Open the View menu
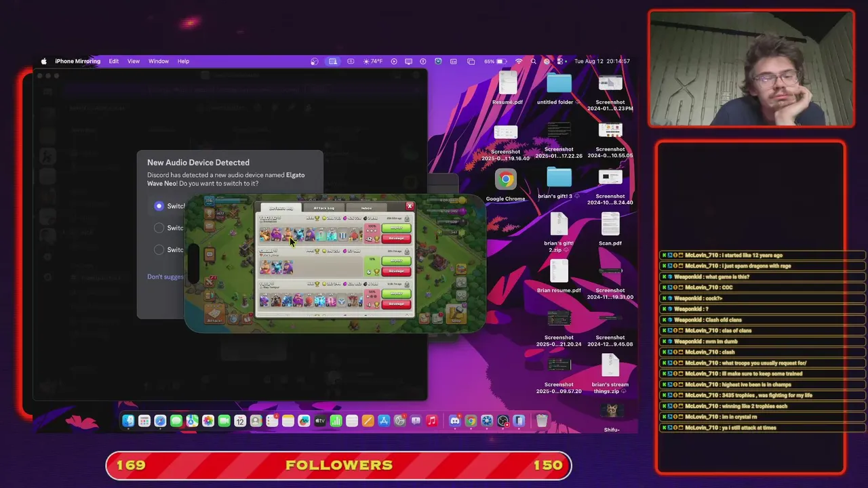 [134, 61]
